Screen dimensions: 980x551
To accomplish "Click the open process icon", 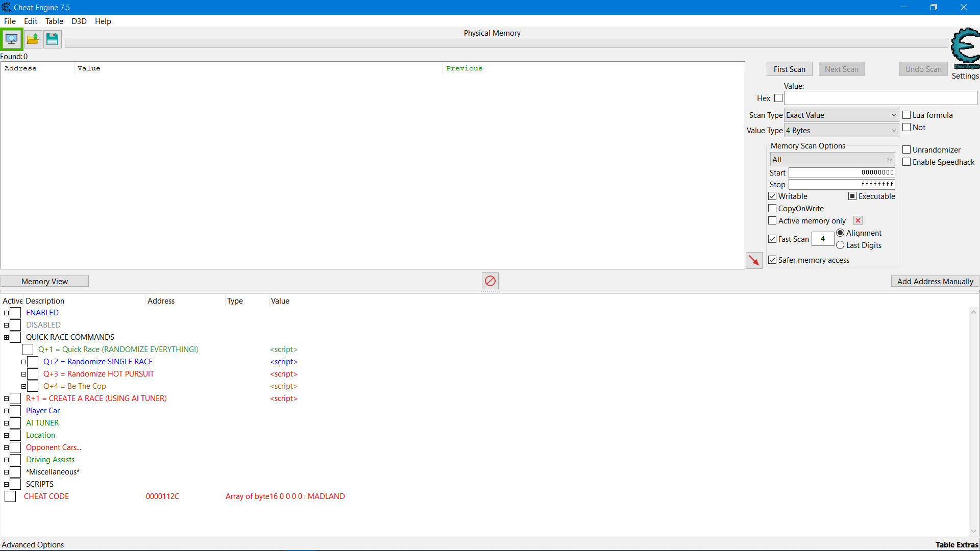I will click(x=11, y=39).
